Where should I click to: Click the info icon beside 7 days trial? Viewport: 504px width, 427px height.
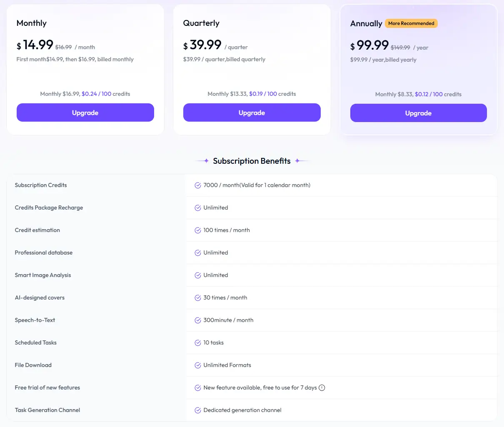tap(322, 388)
